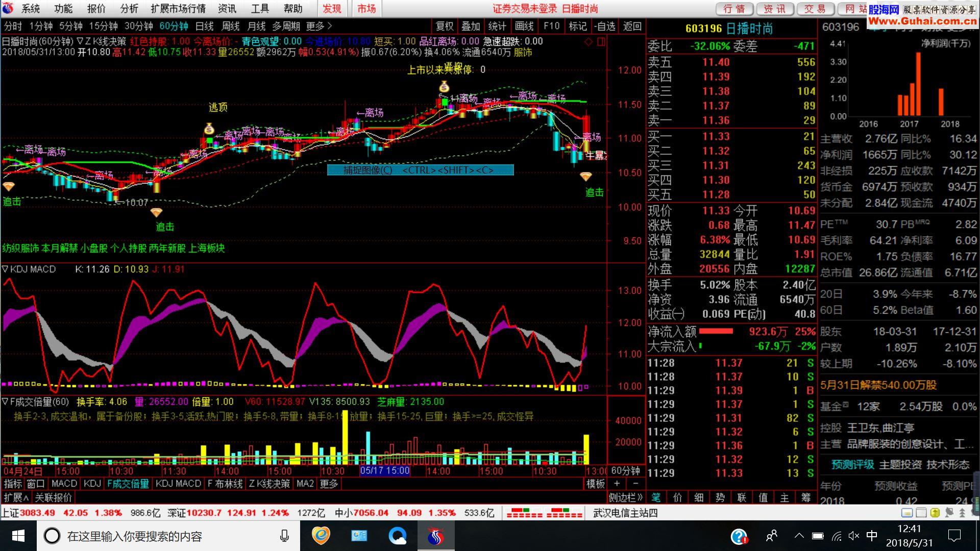980x551 pixels.
Task: Open the stock app icon in Windows taskbar
Action: coord(435,536)
